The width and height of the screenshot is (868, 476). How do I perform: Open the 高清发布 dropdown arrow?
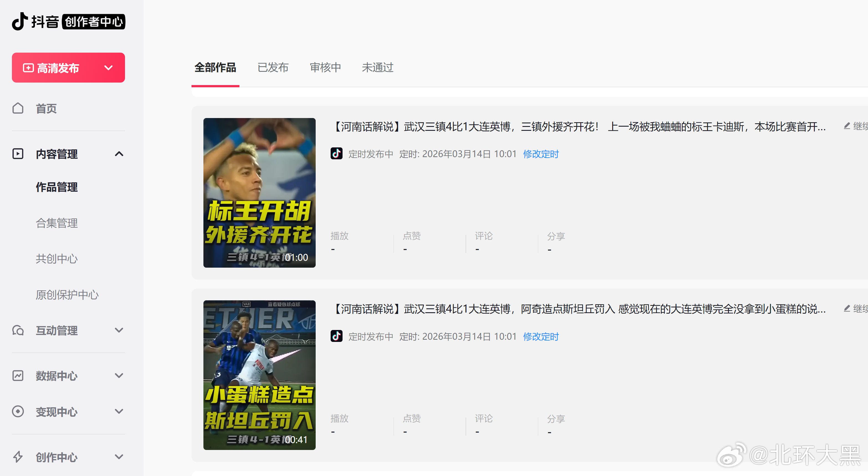pyautogui.click(x=109, y=68)
